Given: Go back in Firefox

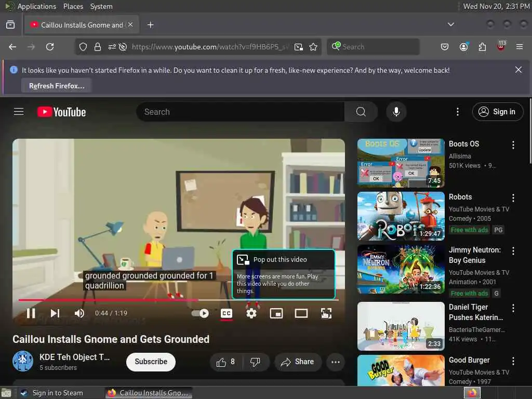Looking at the screenshot, I should coord(12,47).
